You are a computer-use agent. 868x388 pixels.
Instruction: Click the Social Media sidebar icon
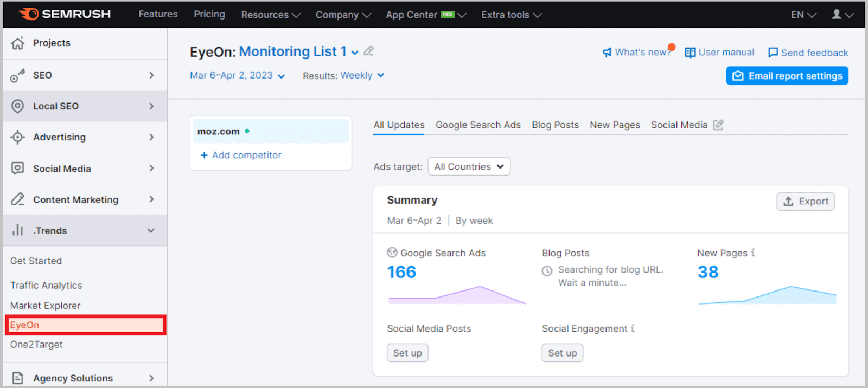tap(18, 169)
